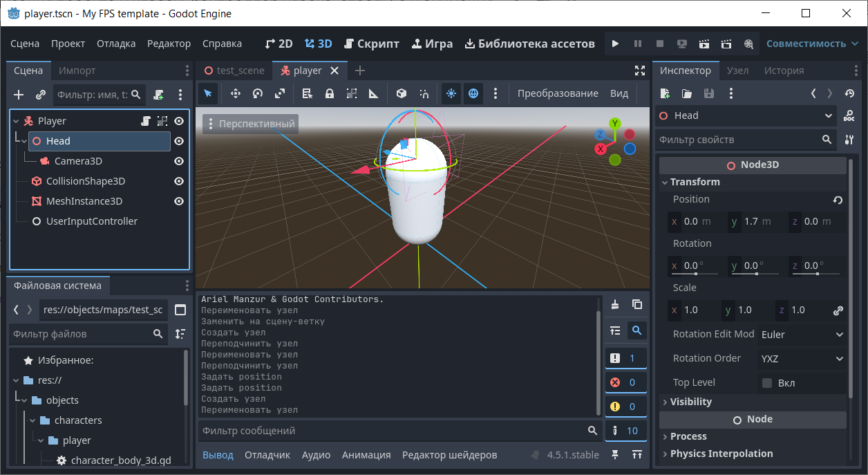This screenshot has width=868, height=475.
Task: Click the Преобразование viewport menu button
Action: 557,93
